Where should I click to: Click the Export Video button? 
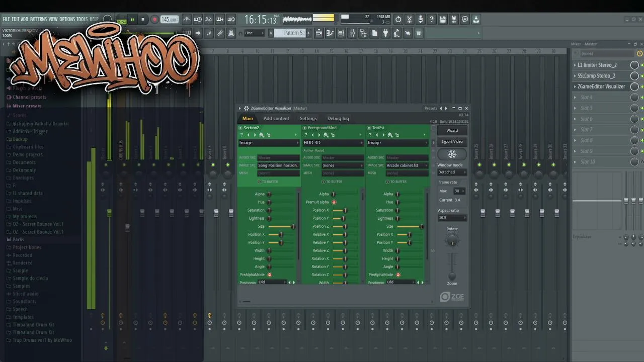[x=452, y=141]
